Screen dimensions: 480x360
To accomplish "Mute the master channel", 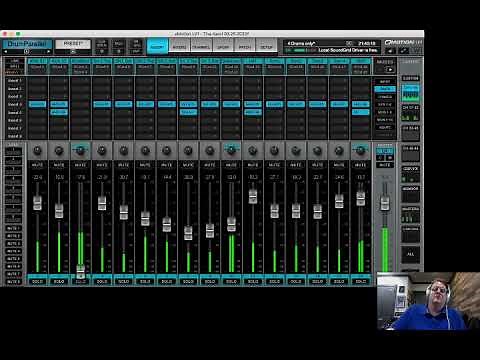I will [385, 165].
